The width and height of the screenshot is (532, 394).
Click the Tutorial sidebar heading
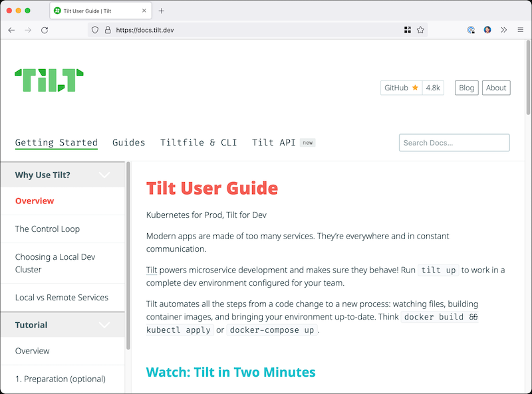coord(31,325)
